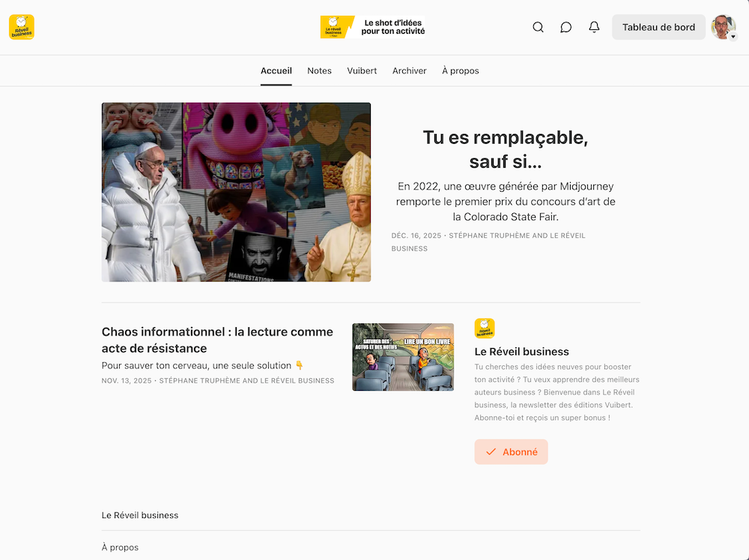Toggle the Abonné subscription button
749x560 pixels.
(511, 451)
